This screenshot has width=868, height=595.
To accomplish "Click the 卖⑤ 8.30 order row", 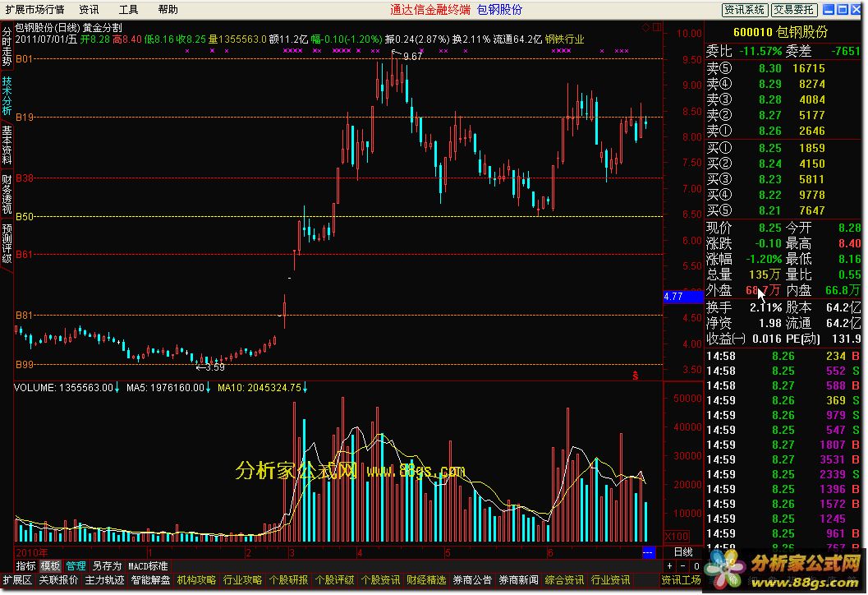I will coord(783,68).
